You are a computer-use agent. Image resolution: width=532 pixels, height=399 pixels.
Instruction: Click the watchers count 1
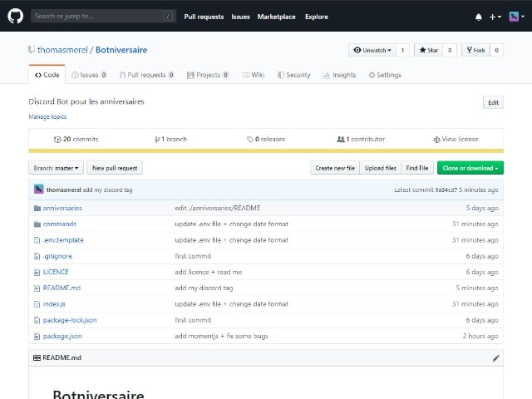pos(402,50)
